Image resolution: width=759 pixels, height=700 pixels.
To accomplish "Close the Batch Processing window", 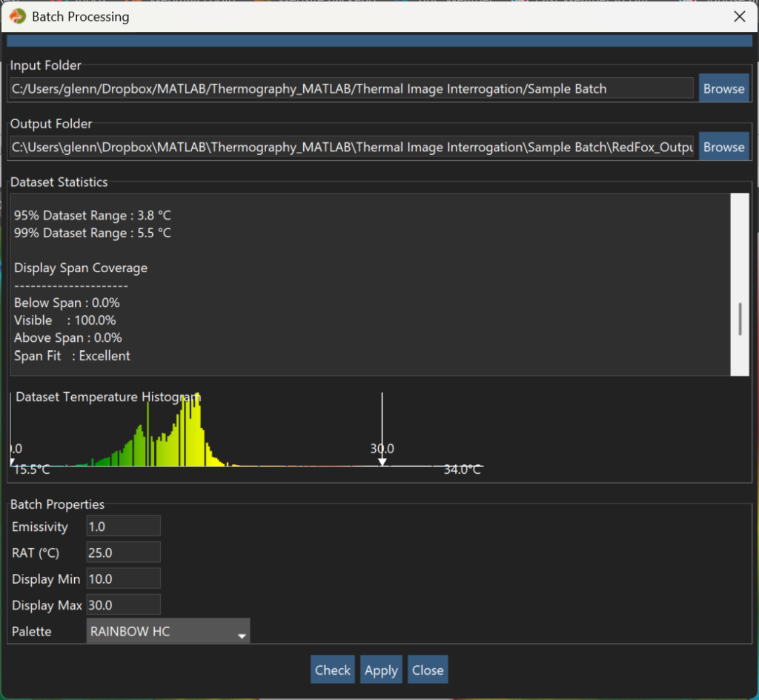I will click(739, 16).
